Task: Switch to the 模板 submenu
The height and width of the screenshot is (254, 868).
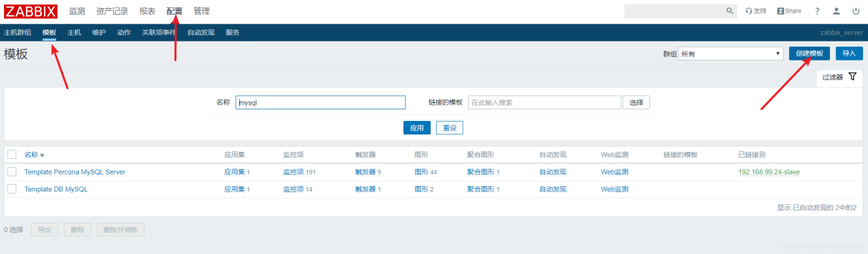Action: (49, 33)
